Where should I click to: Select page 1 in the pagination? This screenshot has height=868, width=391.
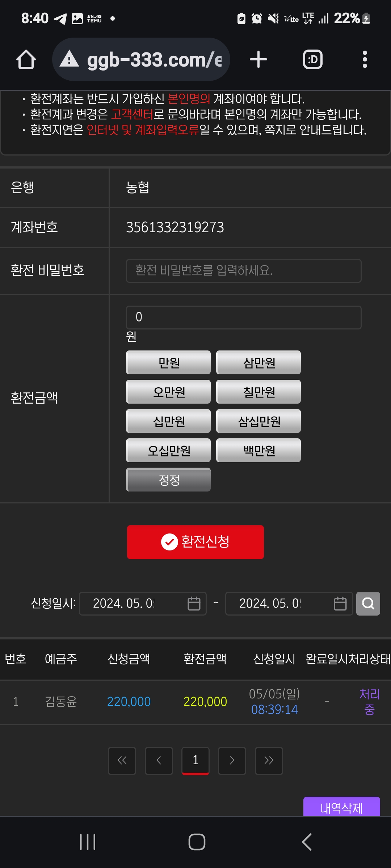point(195,760)
